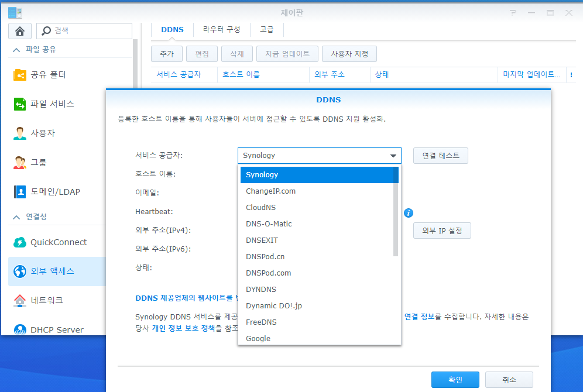Image resolution: width=583 pixels, height=392 pixels.
Task: Click the Heartbeat info icon
Action: (x=408, y=213)
